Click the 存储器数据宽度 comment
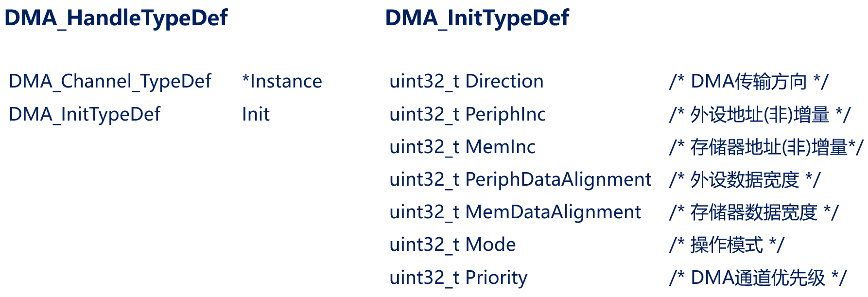 click(754, 212)
